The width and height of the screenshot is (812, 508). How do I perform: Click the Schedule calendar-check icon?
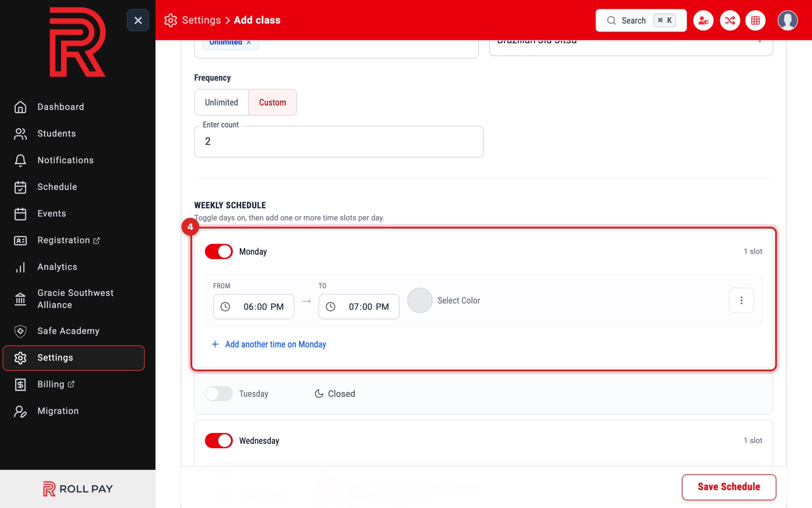click(20, 187)
